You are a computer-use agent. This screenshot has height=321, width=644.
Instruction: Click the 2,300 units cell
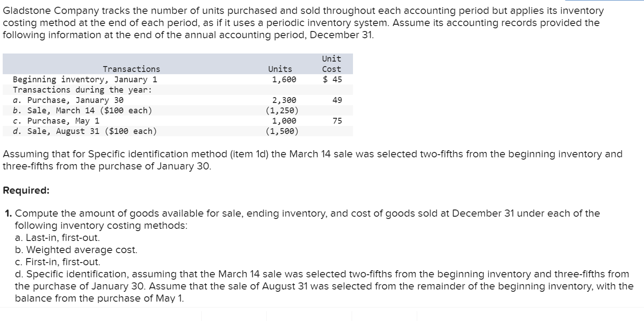click(x=284, y=100)
